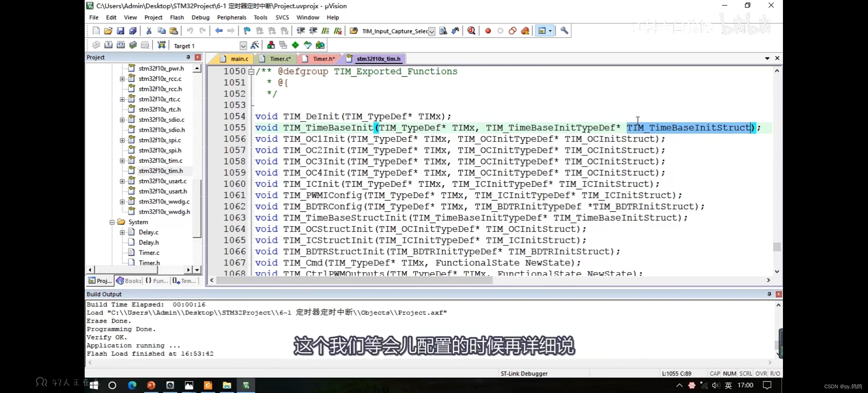Save all open files

pos(133,31)
